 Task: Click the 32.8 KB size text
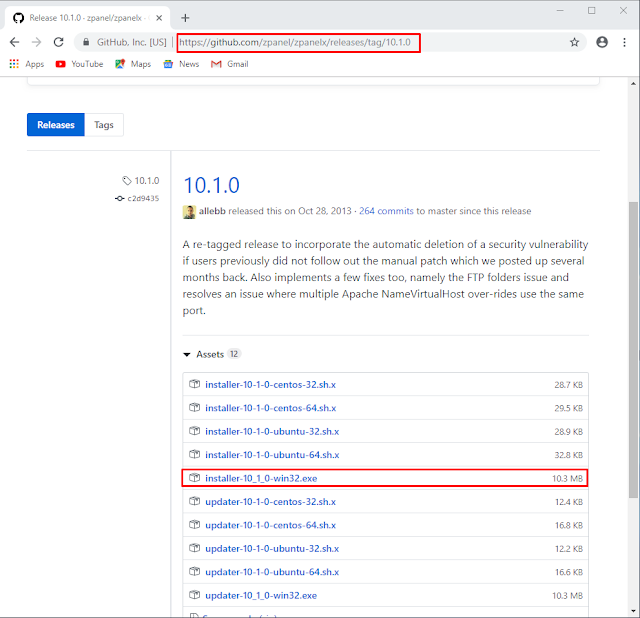[569, 455]
